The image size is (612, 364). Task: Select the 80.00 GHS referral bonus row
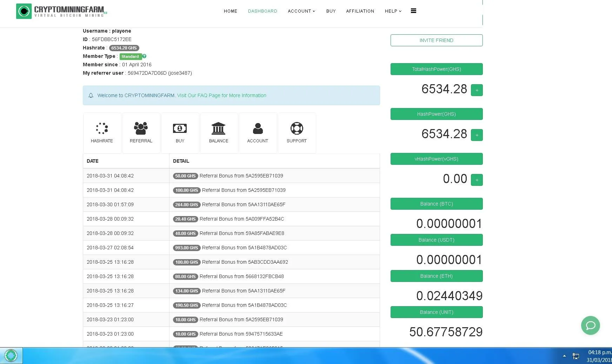pyautogui.click(x=231, y=276)
